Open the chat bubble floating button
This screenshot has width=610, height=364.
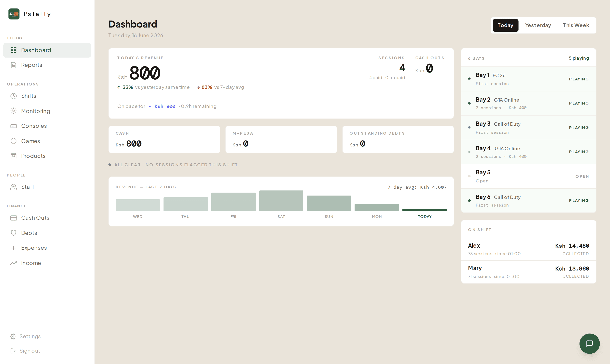(x=589, y=343)
